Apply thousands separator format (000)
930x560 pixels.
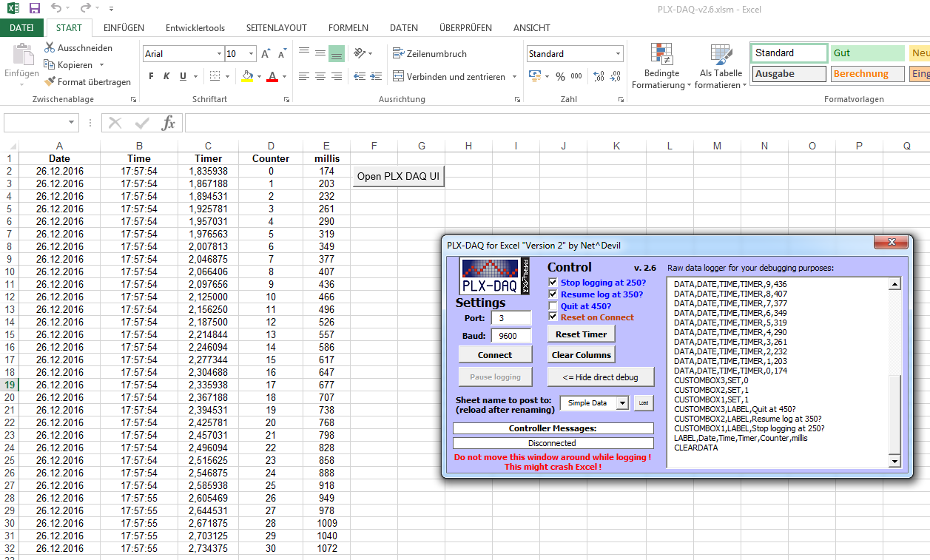pos(576,76)
